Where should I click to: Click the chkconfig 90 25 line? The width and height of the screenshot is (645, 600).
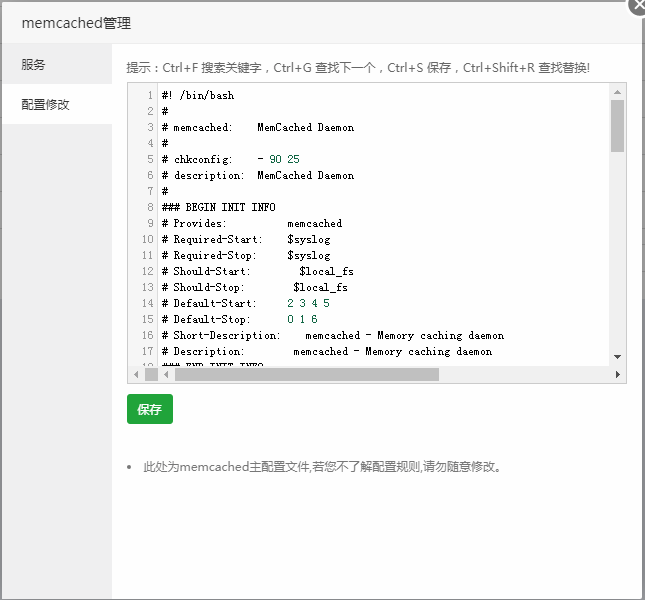pyautogui.click(x=230, y=159)
